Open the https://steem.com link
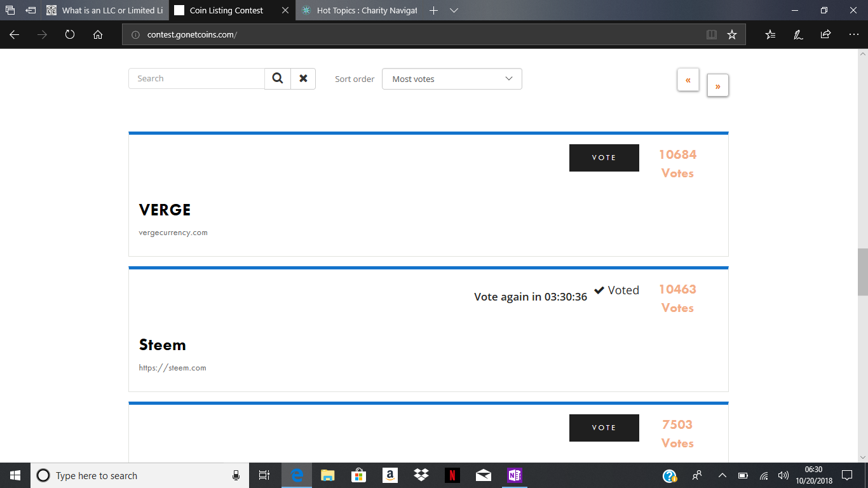Image resolution: width=868 pixels, height=488 pixels. [x=173, y=368]
